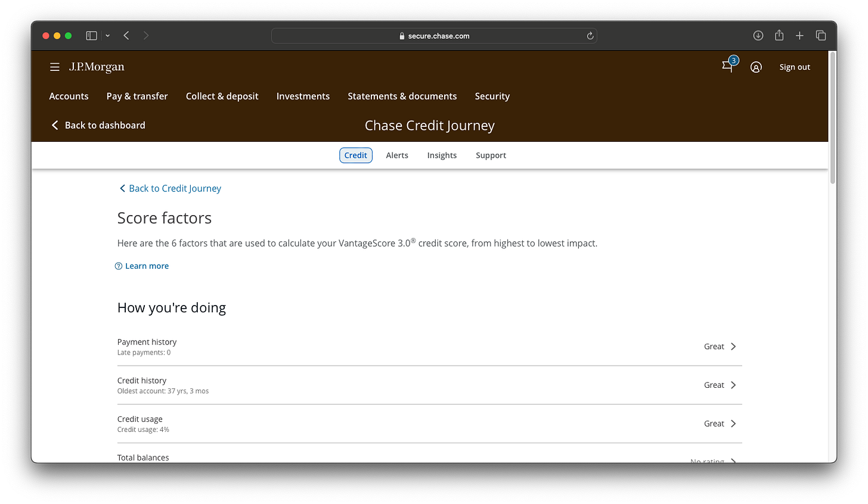Open the hamburger menu beside J.P.Morgan
This screenshot has width=868, height=504.
(55, 67)
